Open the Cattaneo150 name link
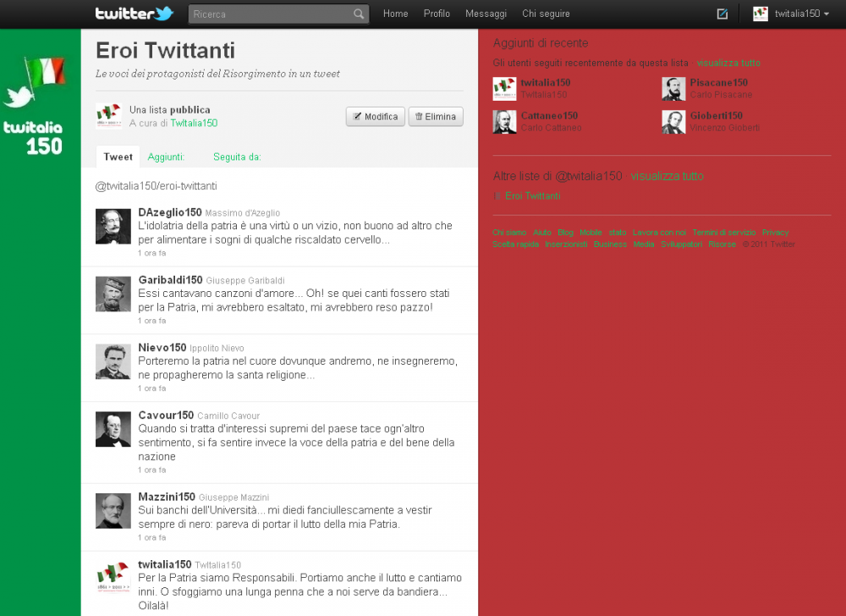This screenshot has height=616, width=846. click(x=549, y=115)
